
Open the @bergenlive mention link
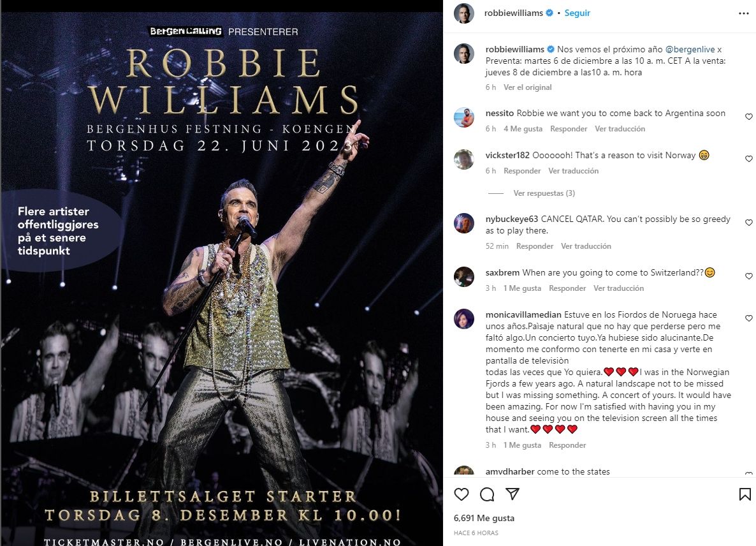point(690,49)
